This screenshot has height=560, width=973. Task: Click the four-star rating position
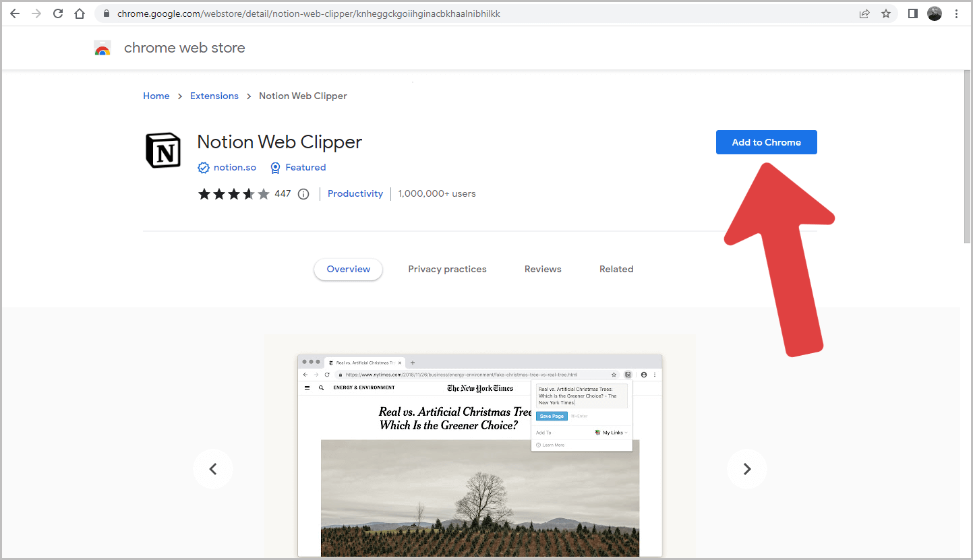(249, 193)
